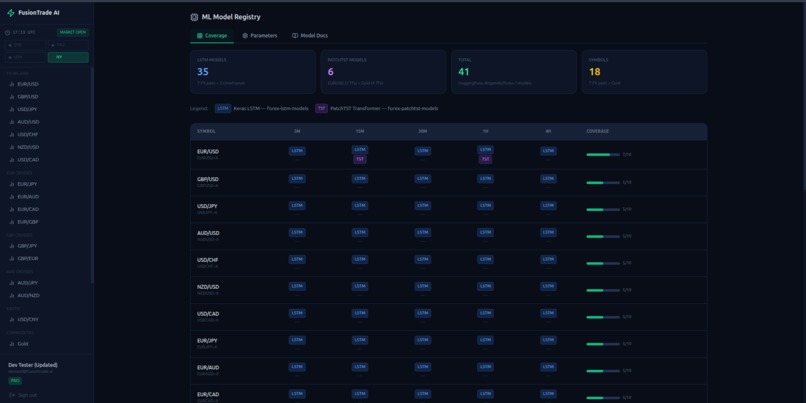
Task: Open EUR/CAD chart icon in sidebar
Action: coord(12,209)
